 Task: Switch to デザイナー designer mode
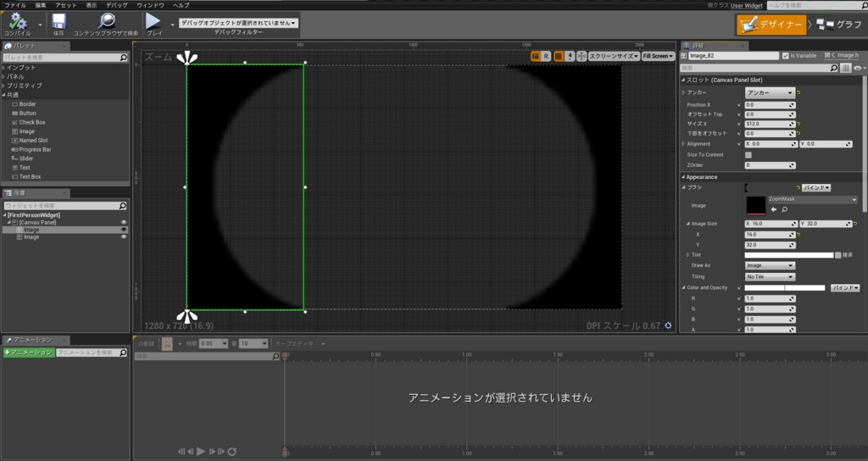pyautogui.click(x=771, y=25)
